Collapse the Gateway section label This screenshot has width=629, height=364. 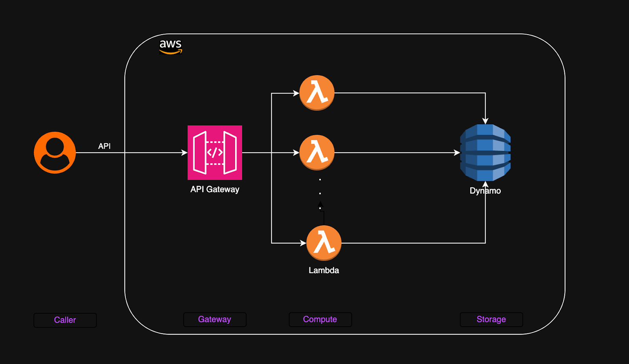click(215, 319)
